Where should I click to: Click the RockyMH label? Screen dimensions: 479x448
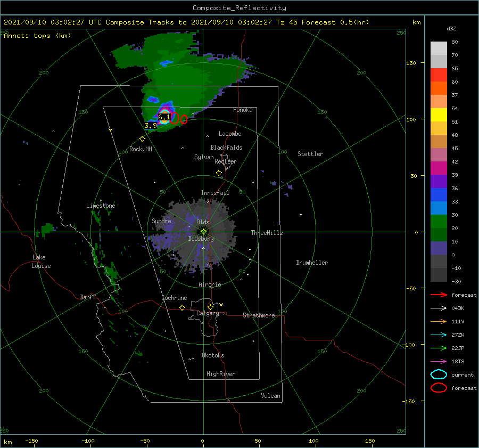pos(141,149)
